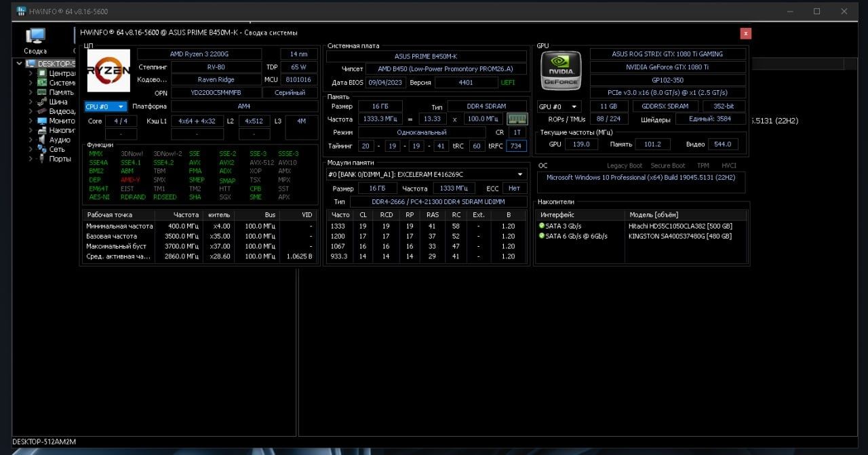Expand the Порты tree node
The image size is (868, 455).
pos(31,159)
